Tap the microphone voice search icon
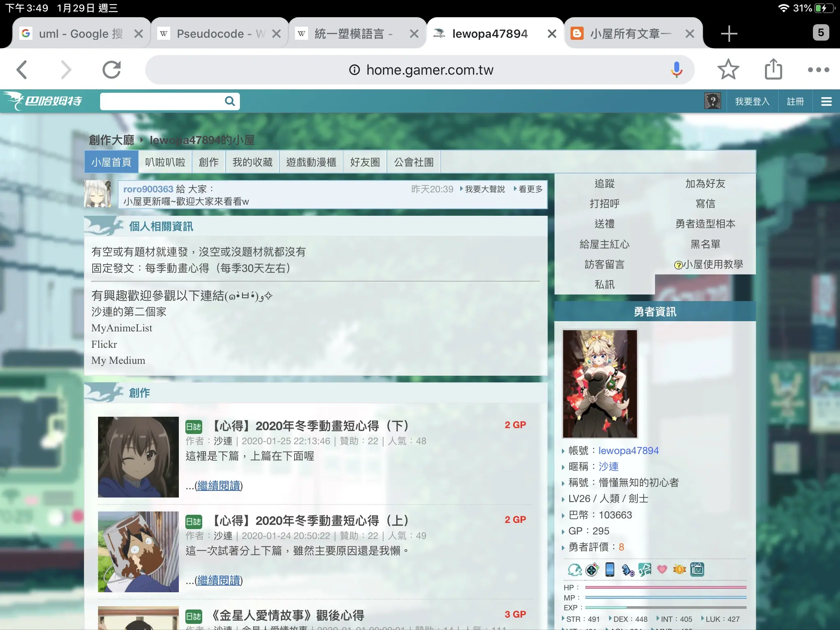 (x=676, y=70)
